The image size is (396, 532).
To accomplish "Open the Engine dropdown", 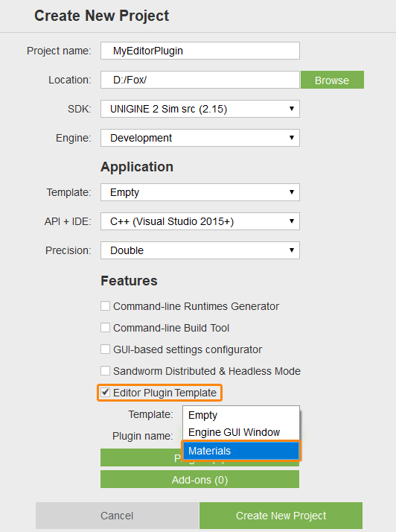I will pos(200,138).
